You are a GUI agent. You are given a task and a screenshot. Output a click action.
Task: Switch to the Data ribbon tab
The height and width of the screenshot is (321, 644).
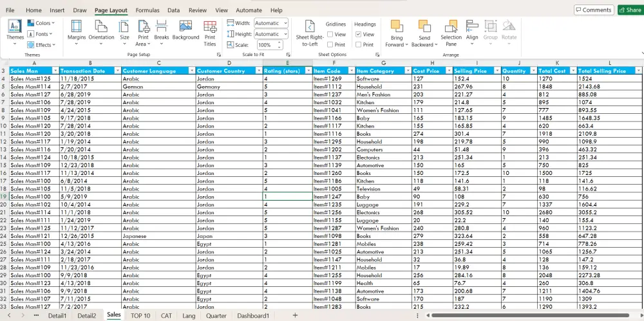click(x=174, y=10)
